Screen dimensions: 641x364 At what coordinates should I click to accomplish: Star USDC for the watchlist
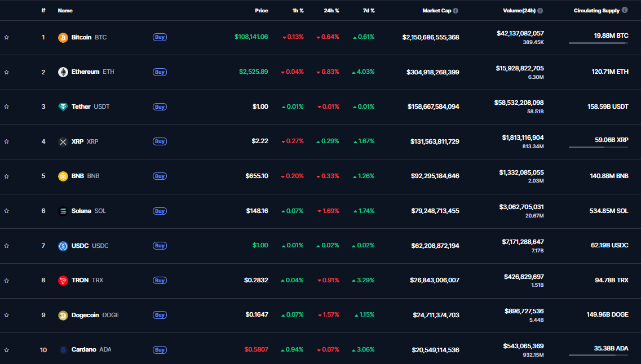[x=7, y=246]
